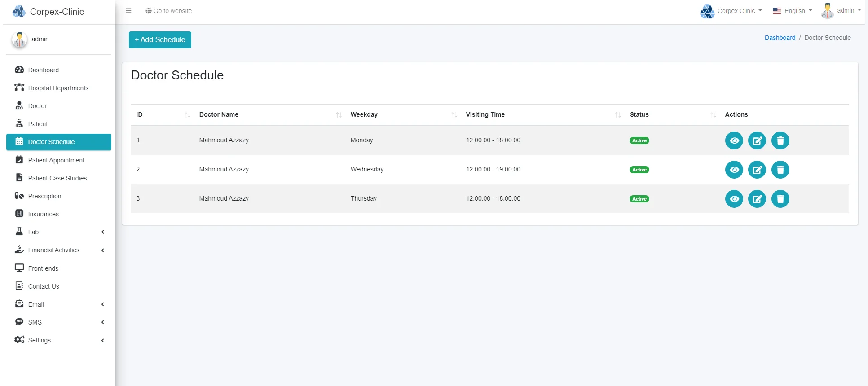Image resolution: width=868 pixels, height=386 pixels.
Task: View the Thursday schedule with eye icon
Action: 734,199
